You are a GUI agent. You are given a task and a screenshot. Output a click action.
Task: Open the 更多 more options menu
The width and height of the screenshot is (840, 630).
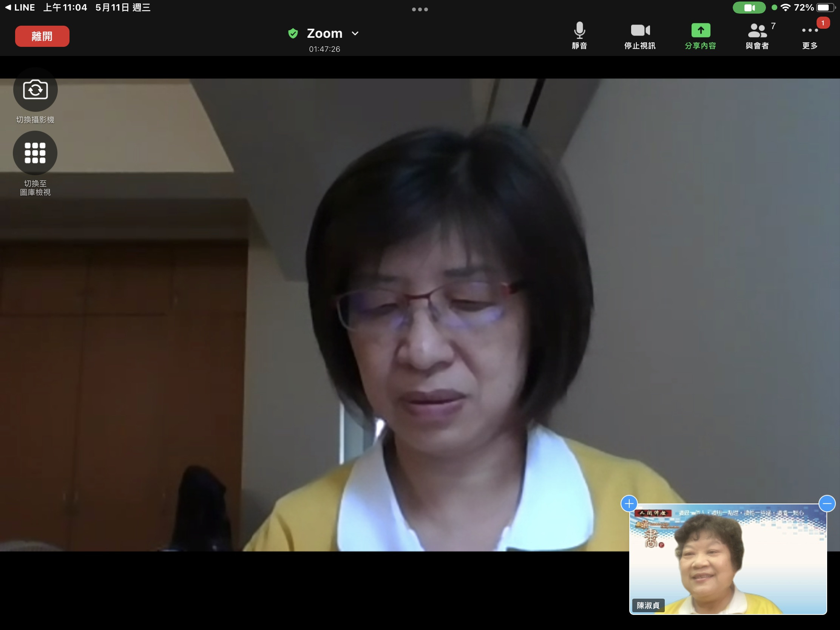click(x=809, y=31)
